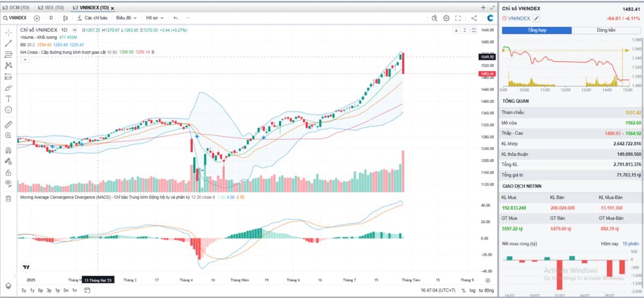
Task: Open the candlestick chart style selector
Action: point(65,18)
